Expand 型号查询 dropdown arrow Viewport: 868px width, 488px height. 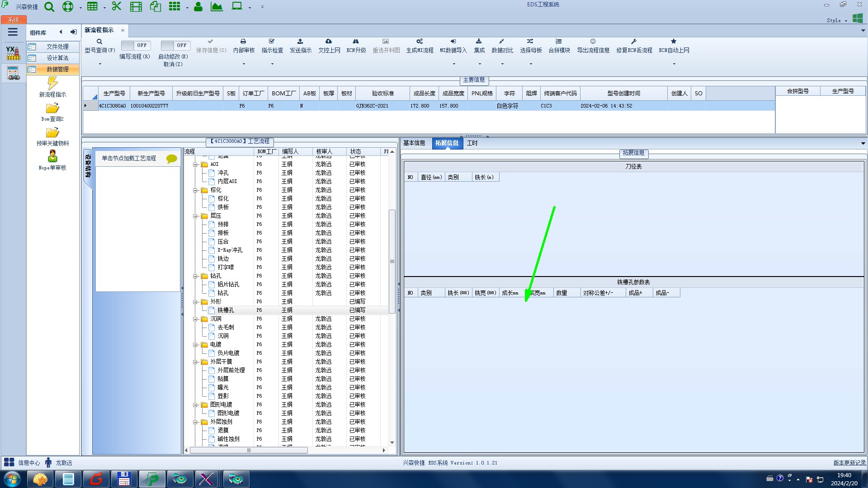coord(100,64)
